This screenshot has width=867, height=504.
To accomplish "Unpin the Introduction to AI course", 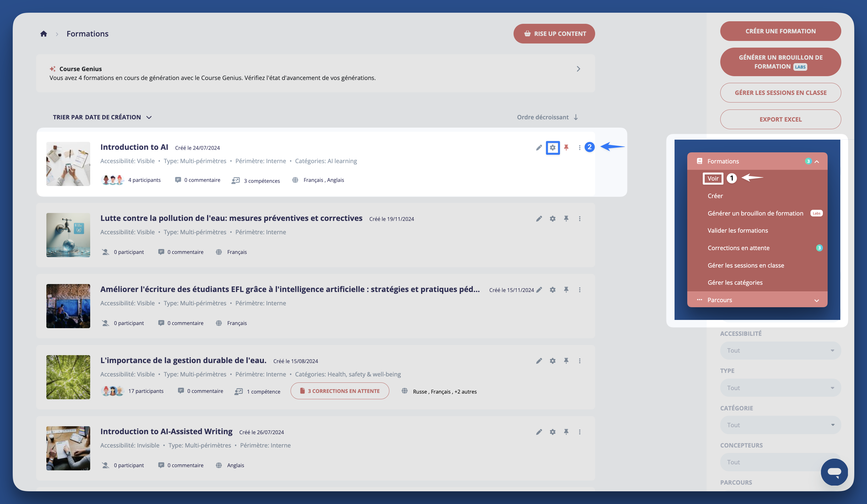I will coord(566,148).
